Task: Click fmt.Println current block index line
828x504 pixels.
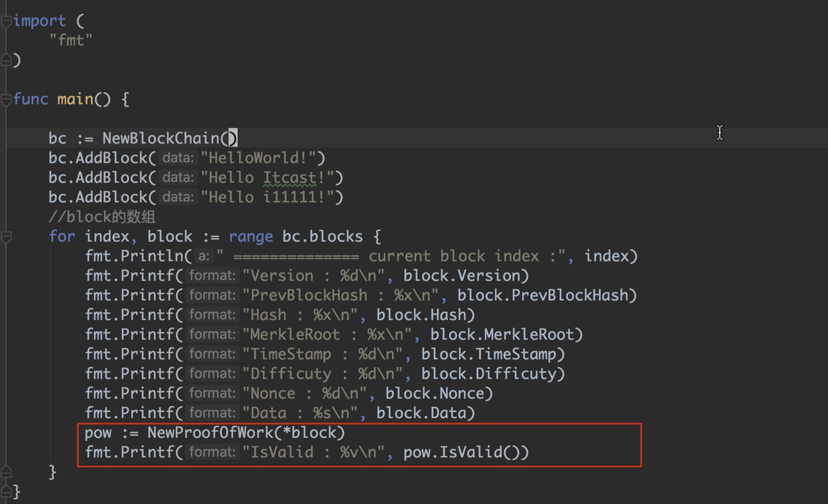Action: point(361,256)
